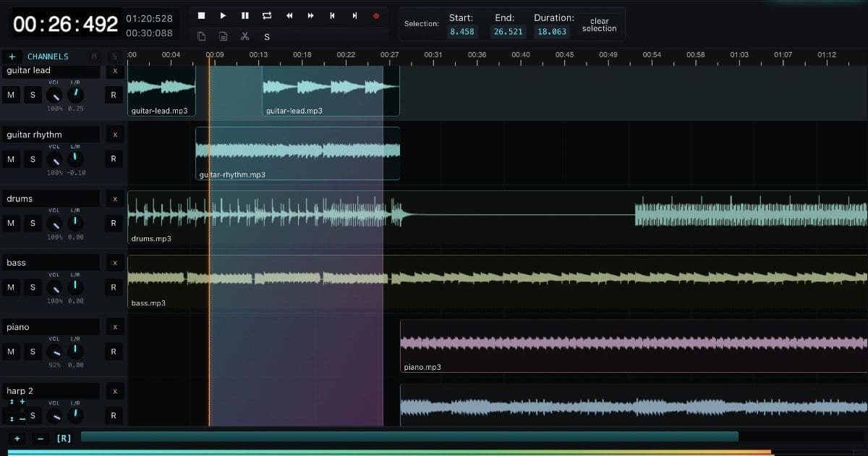Remove the piano channel with x
This screenshot has height=456, width=868.
point(114,327)
